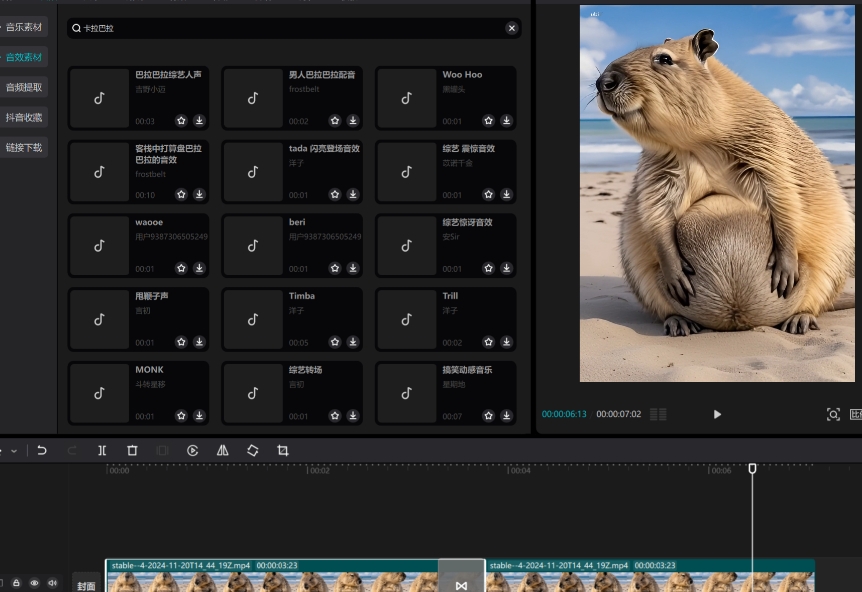Click the playhead marker on timeline
This screenshot has height=592, width=862.
click(x=753, y=468)
